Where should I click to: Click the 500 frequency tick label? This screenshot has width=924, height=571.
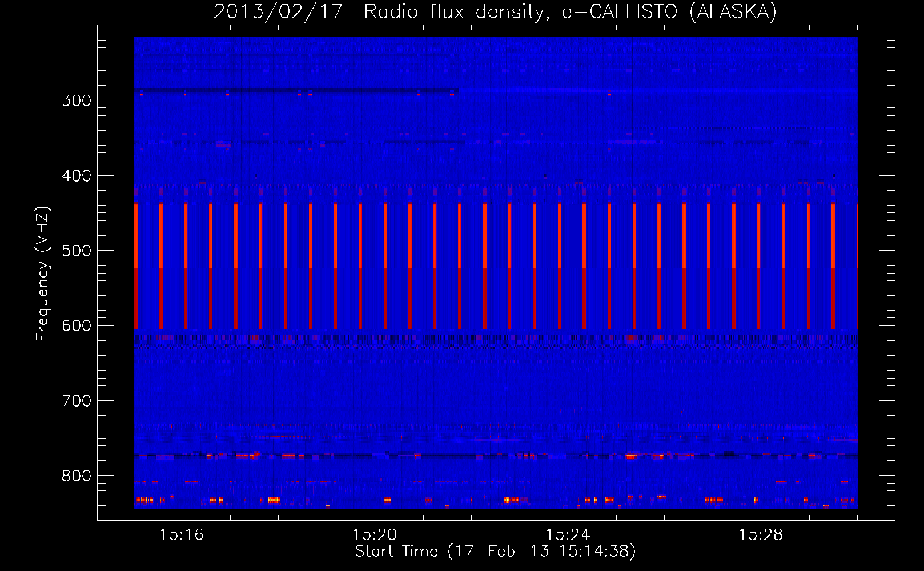pos(77,251)
